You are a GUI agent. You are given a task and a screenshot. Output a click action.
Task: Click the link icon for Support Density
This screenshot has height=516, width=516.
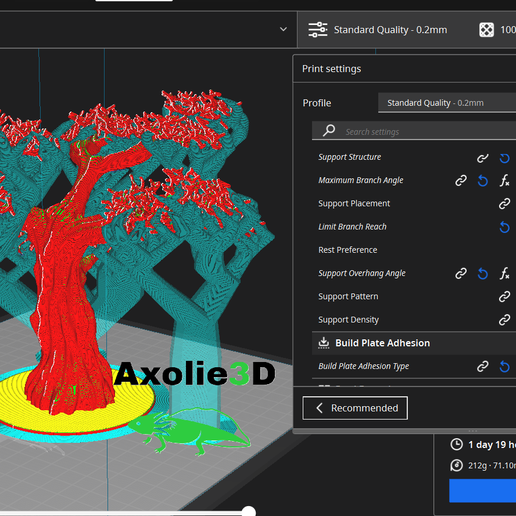[x=504, y=320]
